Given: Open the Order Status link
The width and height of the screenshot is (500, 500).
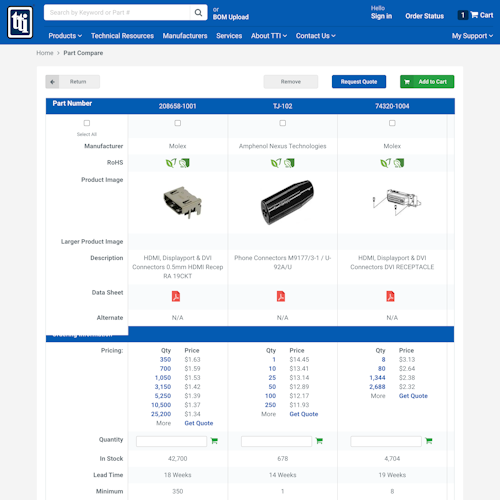Looking at the screenshot, I should click(x=424, y=16).
